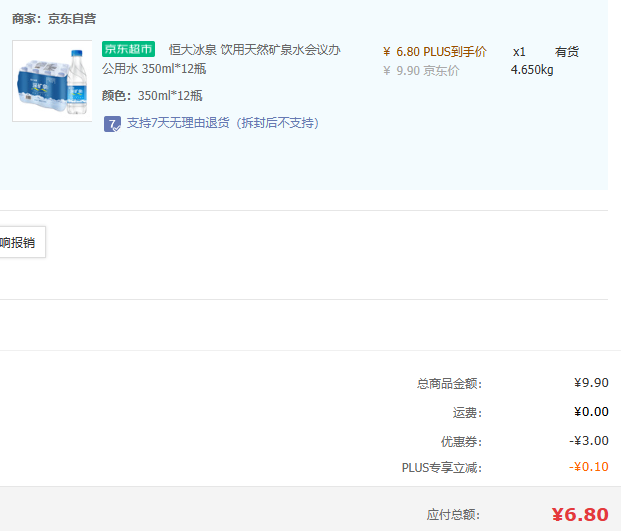Click the 优惠券 label
Image resolution: width=621 pixels, height=531 pixels.
click(461, 442)
